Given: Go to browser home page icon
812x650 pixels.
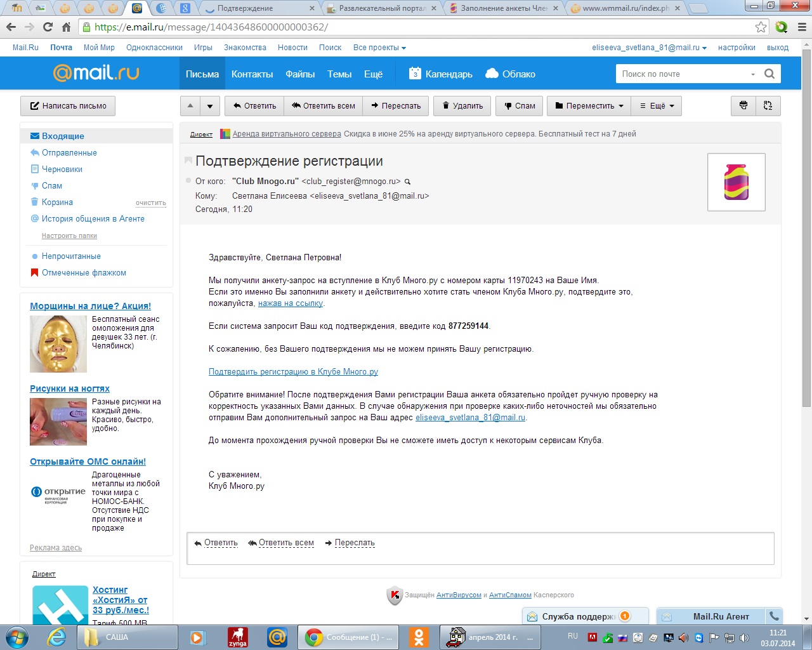Looking at the screenshot, I should (66, 27).
